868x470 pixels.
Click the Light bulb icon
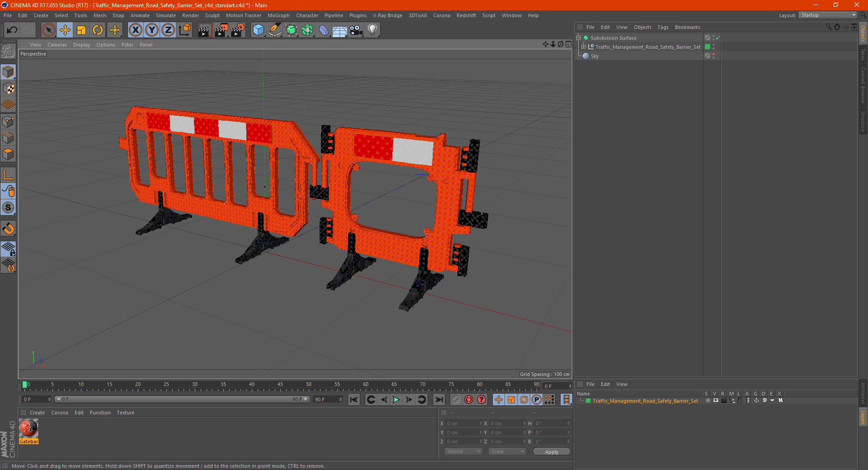pyautogui.click(x=372, y=30)
